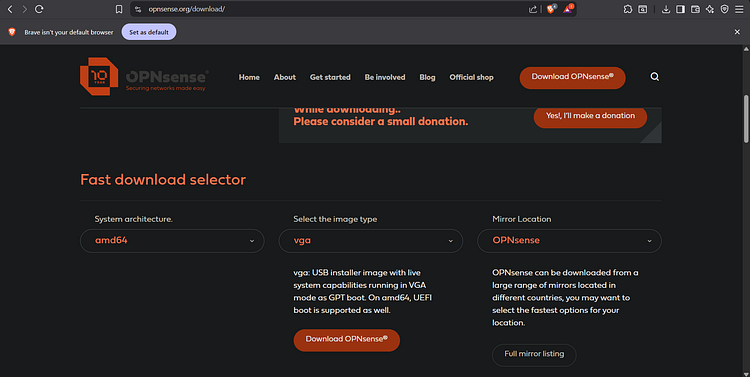Open Brave Shields panel
The height and width of the screenshot is (377, 750).
(x=551, y=9)
